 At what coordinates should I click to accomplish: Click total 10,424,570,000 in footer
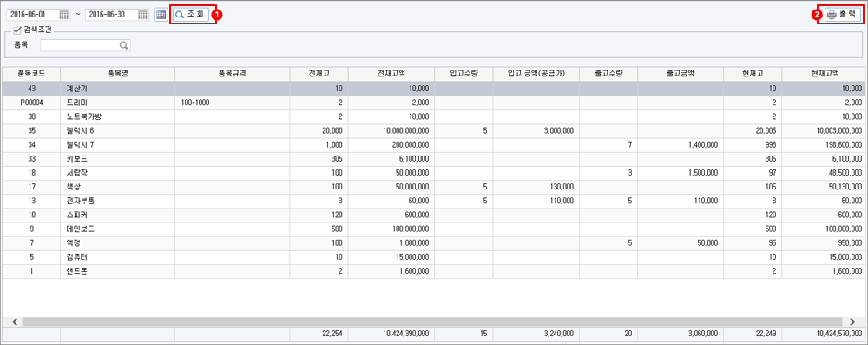pos(825,334)
